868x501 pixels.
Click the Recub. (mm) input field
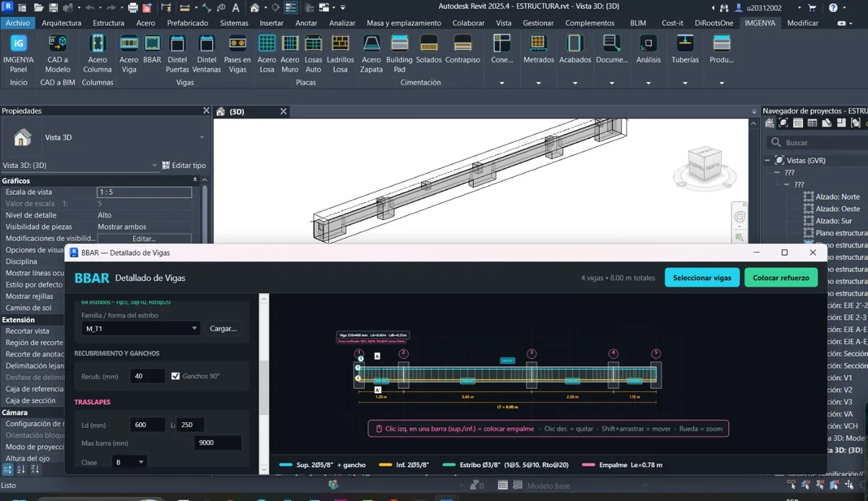coord(148,376)
